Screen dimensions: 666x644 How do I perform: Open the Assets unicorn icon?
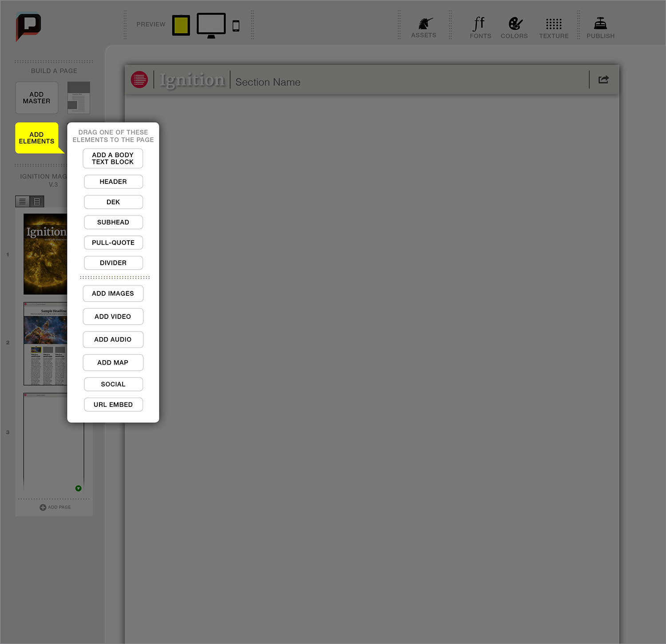(425, 24)
